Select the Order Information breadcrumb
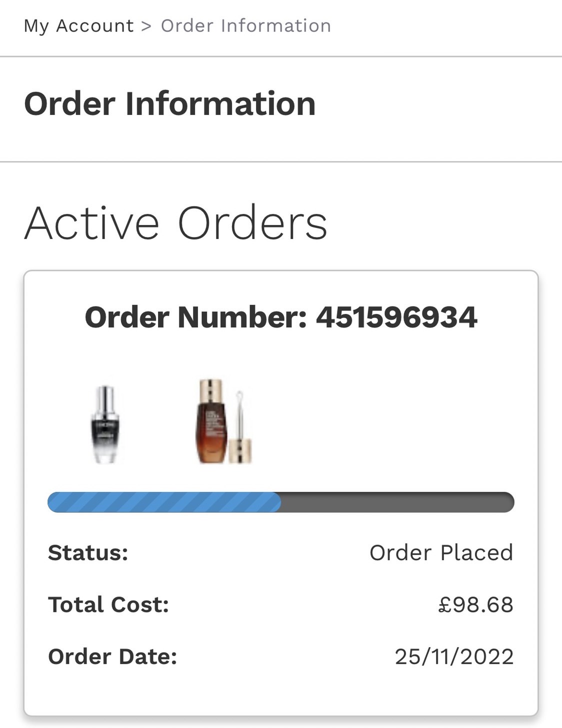The width and height of the screenshot is (562, 728). (x=246, y=25)
